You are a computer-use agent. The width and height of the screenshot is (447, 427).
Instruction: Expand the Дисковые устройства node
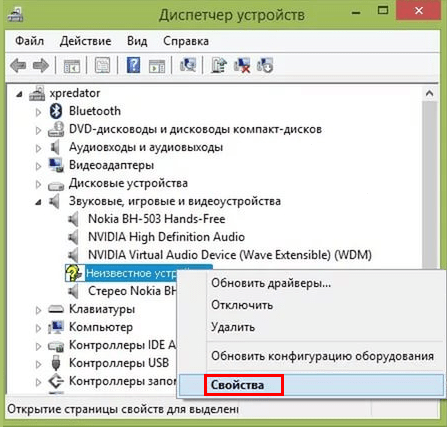coord(38,184)
